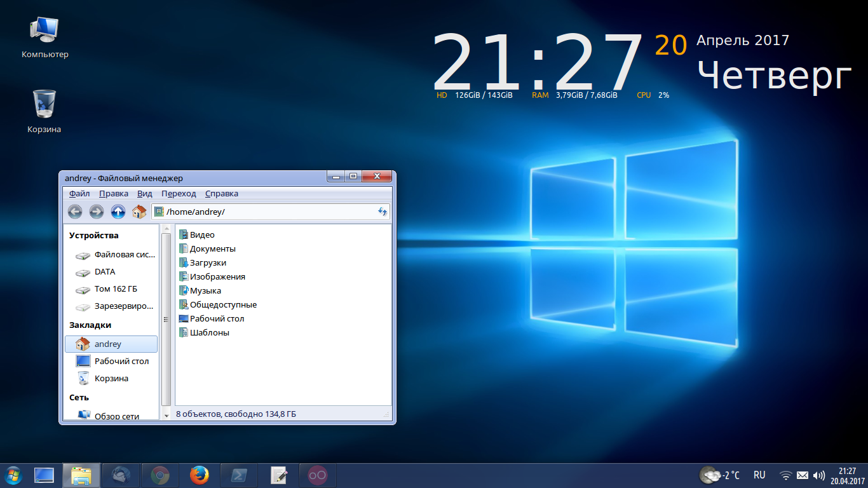Click the mail envelope tray icon
Image resolution: width=868 pixels, height=488 pixels.
click(x=803, y=475)
